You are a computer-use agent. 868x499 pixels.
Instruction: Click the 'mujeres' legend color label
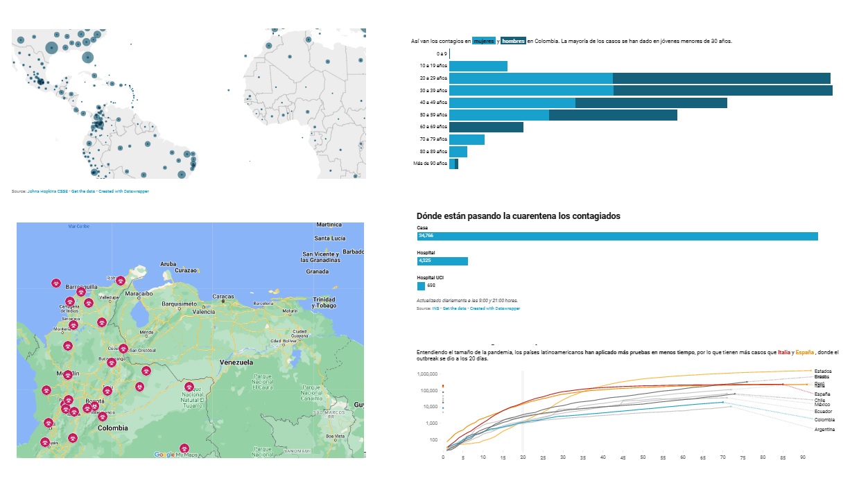[x=483, y=41]
